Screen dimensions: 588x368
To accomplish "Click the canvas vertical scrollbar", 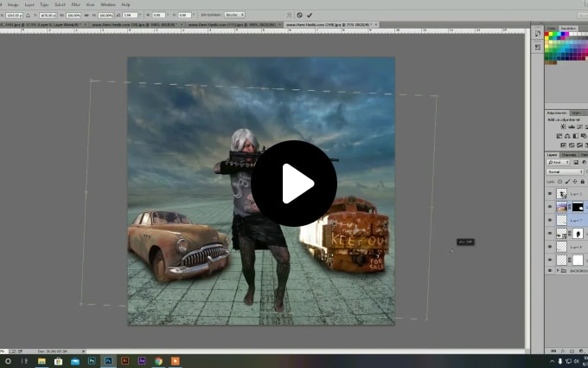I will tap(527, 191).
